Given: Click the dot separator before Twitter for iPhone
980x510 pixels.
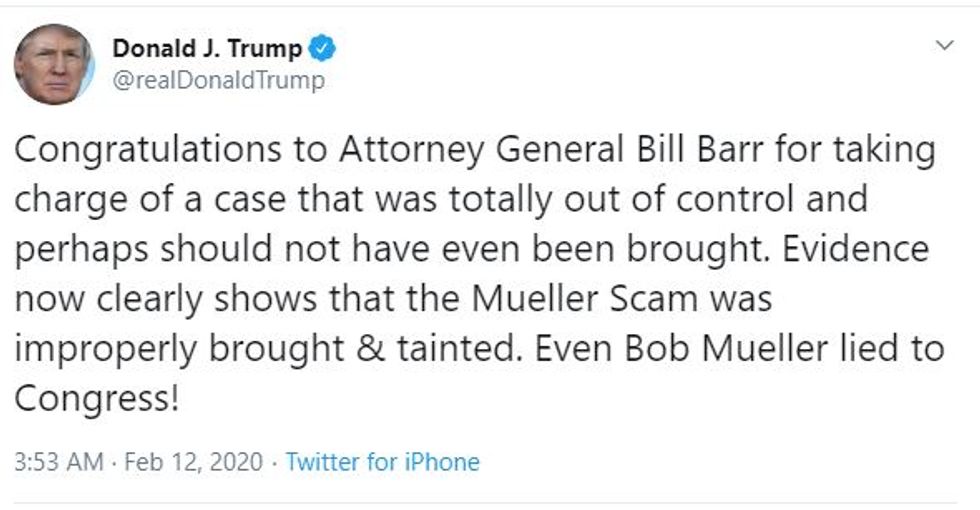Looking at the screenshot, I should click(x=275, y=462).
